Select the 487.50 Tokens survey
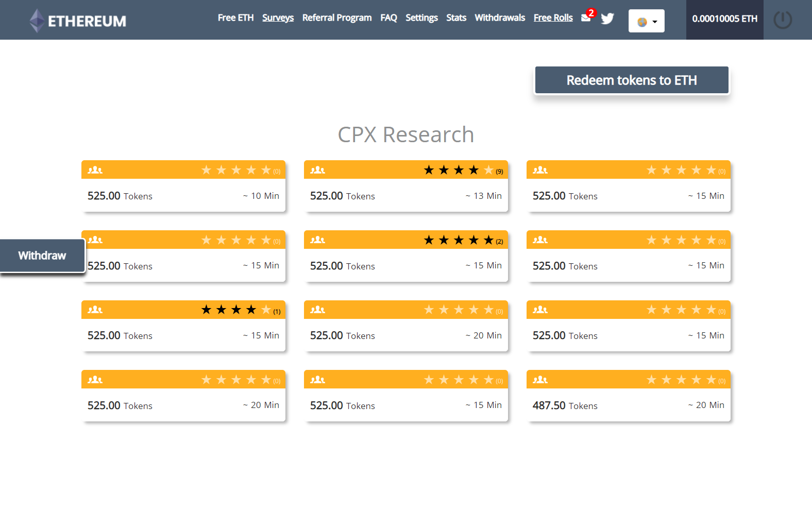The image size is (812, 509). click(629, 396)
